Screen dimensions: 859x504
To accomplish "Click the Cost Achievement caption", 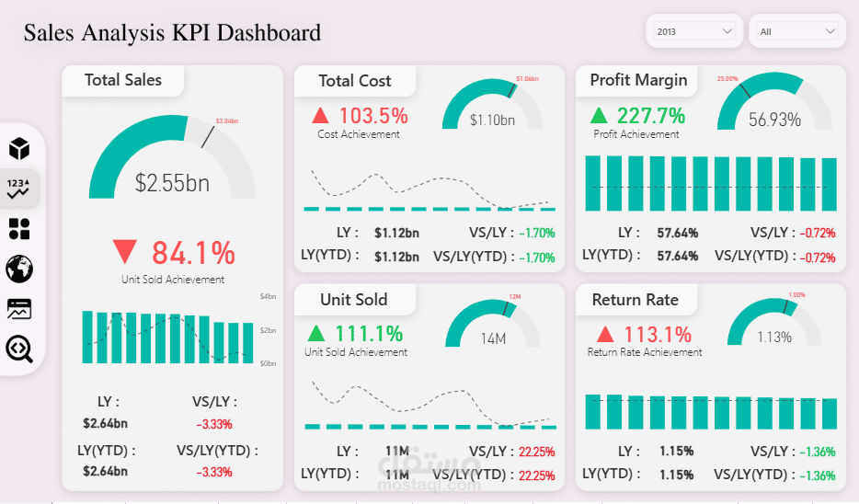I will 359,134.
